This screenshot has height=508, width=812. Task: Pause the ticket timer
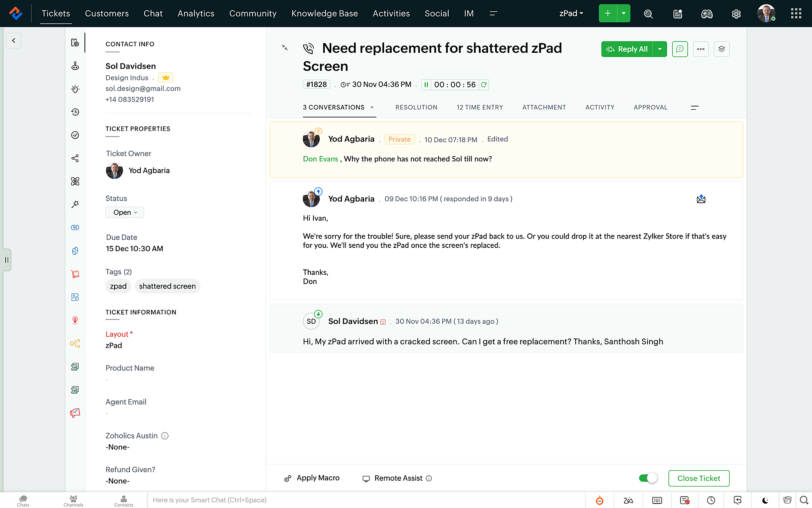point(426,85)
